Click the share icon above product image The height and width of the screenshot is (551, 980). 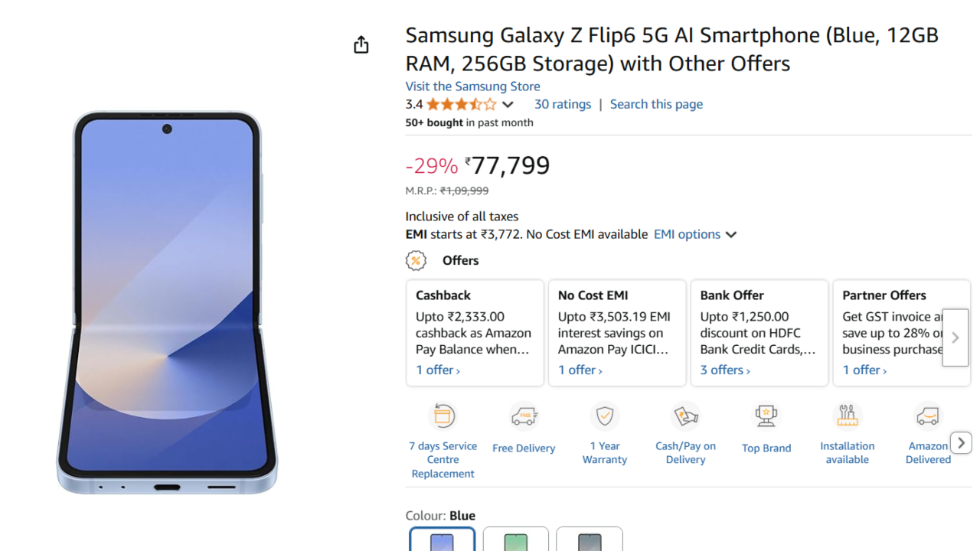361,45
